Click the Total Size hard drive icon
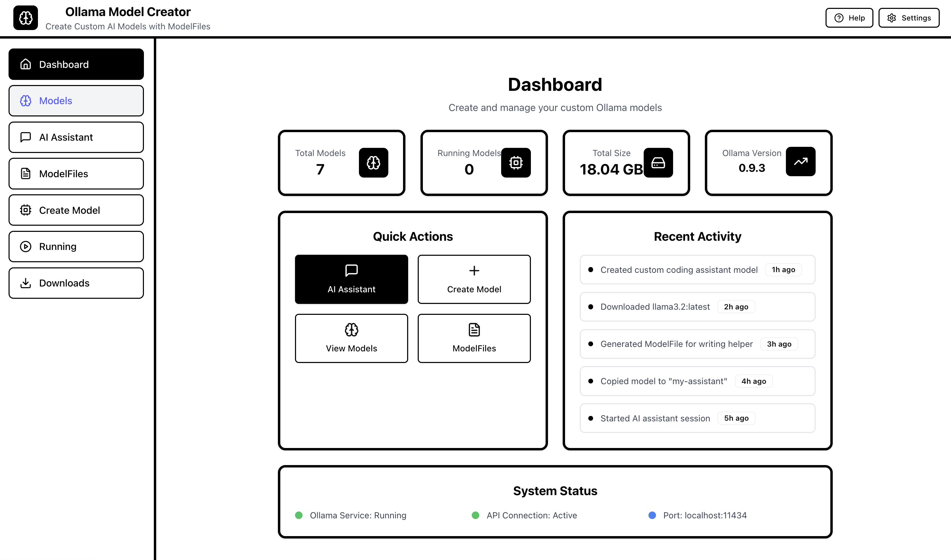Screen dimensions: 951x560 click(658, 163)
